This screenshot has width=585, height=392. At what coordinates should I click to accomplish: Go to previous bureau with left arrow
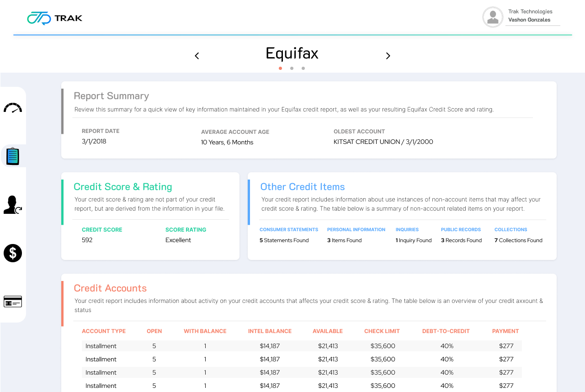197,56
